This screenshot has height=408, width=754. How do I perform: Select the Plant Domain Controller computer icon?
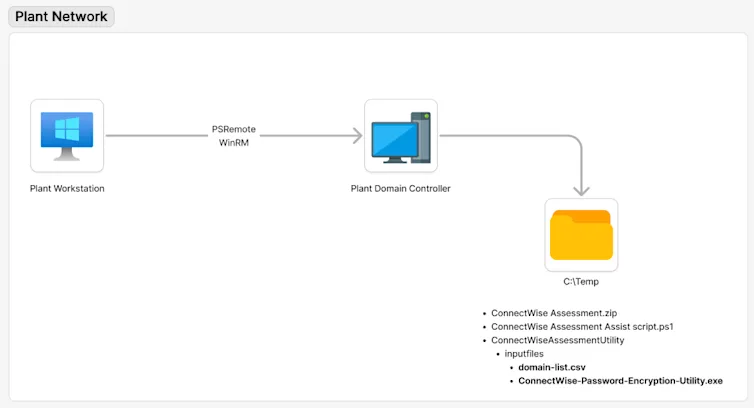click(x=401, y=136)
